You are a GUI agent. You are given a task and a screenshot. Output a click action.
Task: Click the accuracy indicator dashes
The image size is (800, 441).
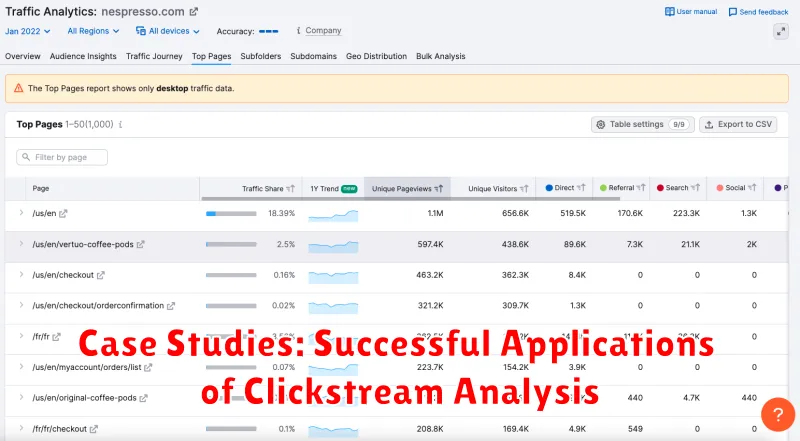pos(268,31)
